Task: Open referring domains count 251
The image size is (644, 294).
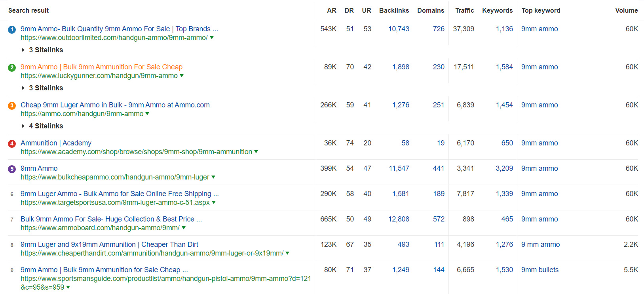Action: [439, 105]
